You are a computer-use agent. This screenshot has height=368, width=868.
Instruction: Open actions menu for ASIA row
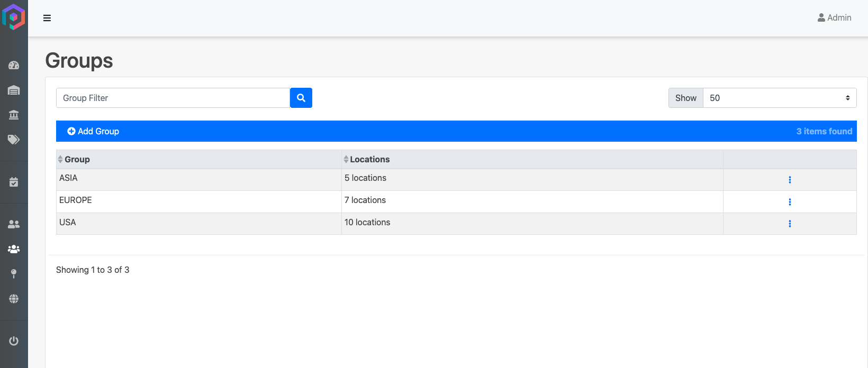point(790,180)
